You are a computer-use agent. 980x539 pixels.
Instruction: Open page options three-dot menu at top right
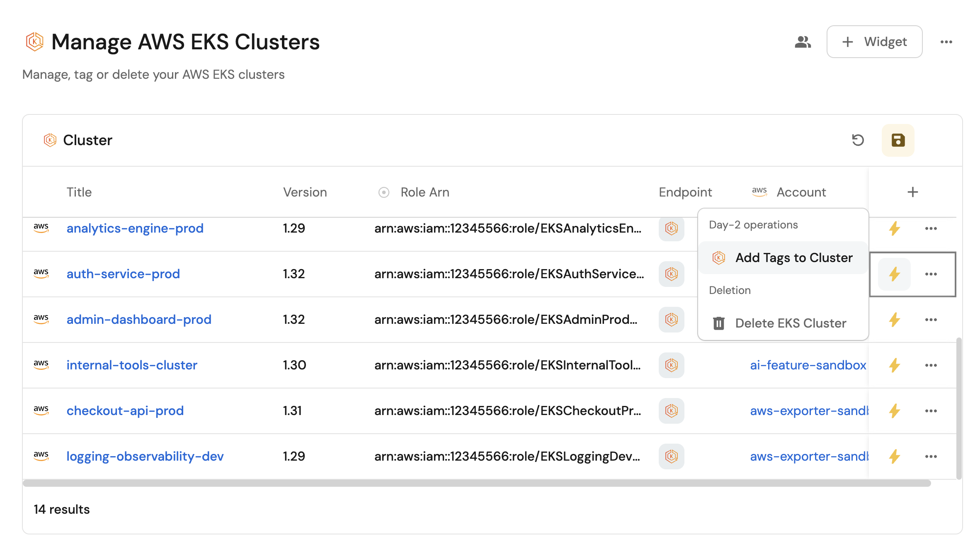[x=946, y=42]
